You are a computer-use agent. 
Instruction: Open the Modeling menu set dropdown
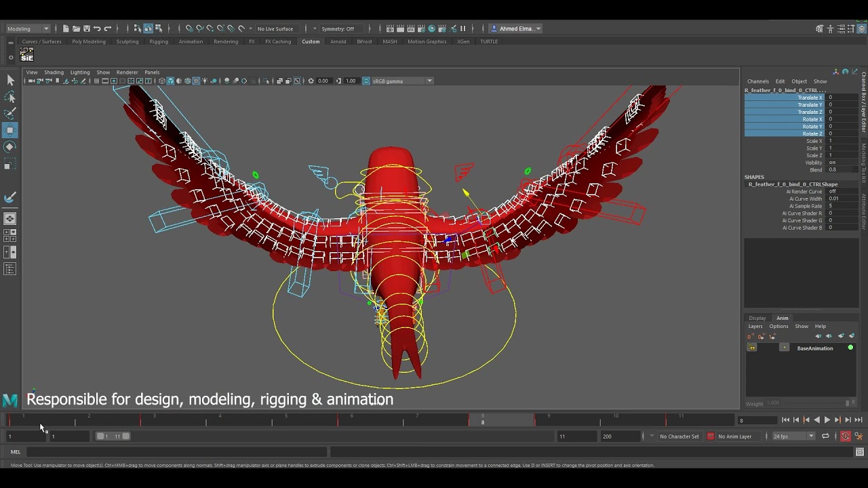click(28, 28)
